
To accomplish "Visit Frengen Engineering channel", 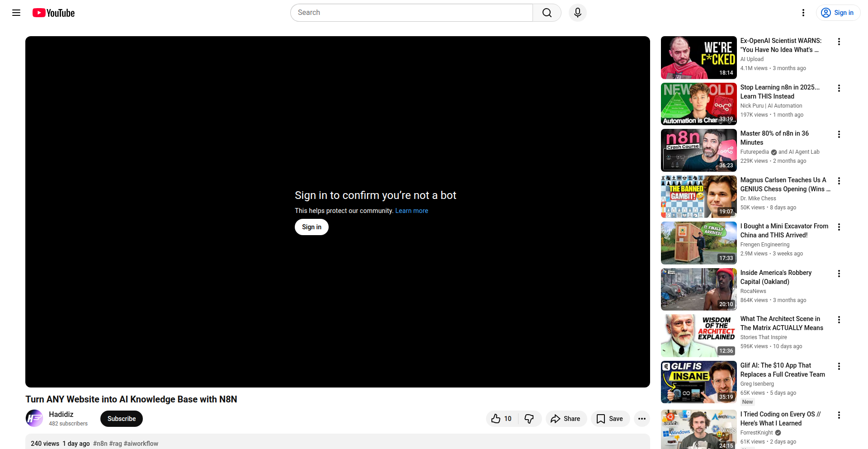I will pyautogui.click(x=765, y=245).
